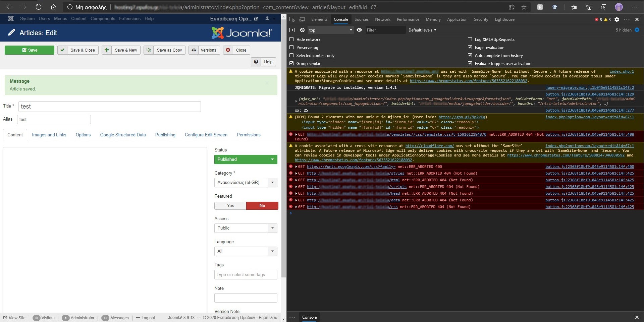This screenshot has height=322, width=644.
Task: Click the clear console icon
Action: pos(302,30)
